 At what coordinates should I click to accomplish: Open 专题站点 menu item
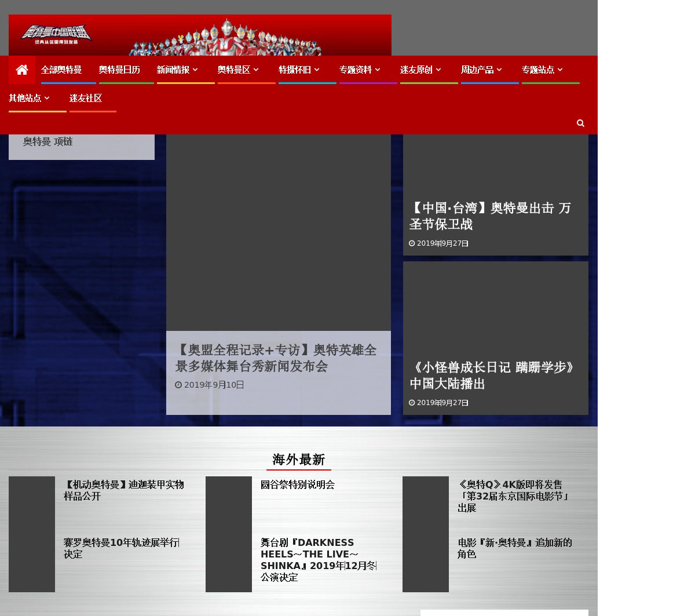537,70
